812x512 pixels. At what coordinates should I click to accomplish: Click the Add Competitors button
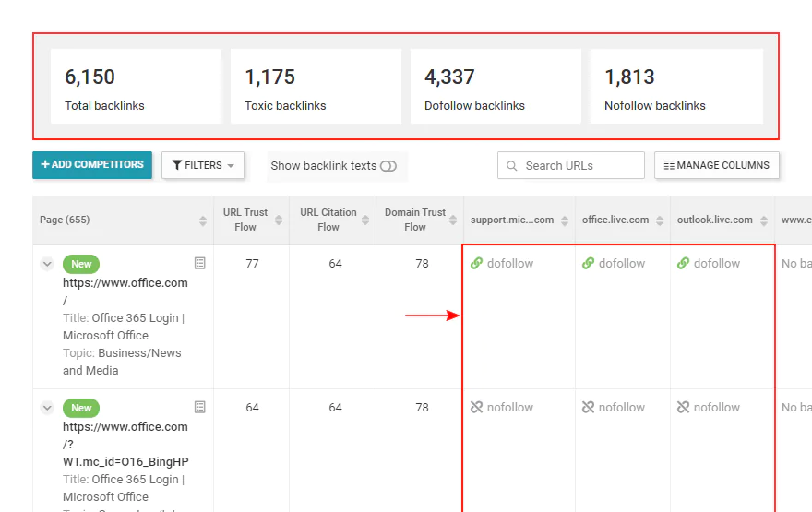click(92, 164)
